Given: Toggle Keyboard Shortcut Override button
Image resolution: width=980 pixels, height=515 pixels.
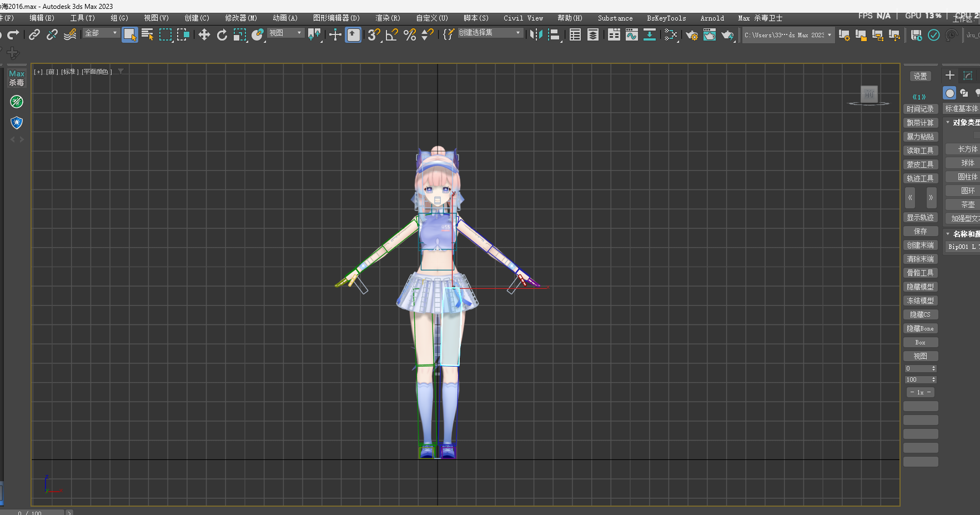Looking at the screenshot, I should (353, 35).
